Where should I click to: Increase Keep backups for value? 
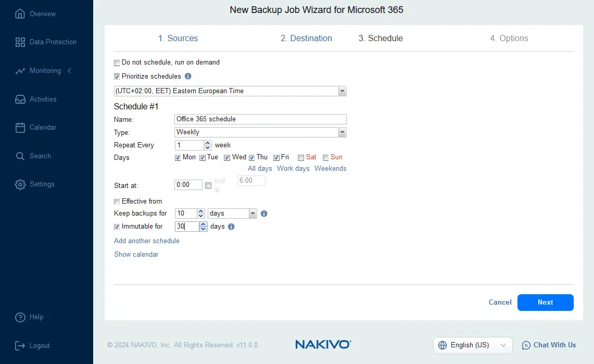[201, 211]
